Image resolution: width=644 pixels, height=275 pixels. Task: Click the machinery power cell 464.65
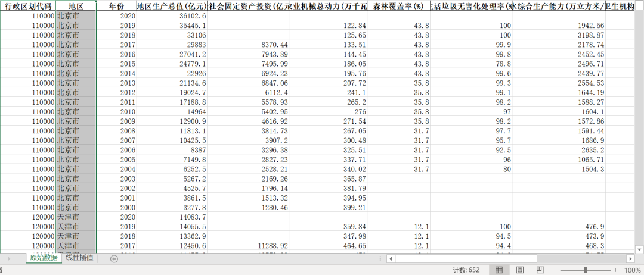(328, 245)
